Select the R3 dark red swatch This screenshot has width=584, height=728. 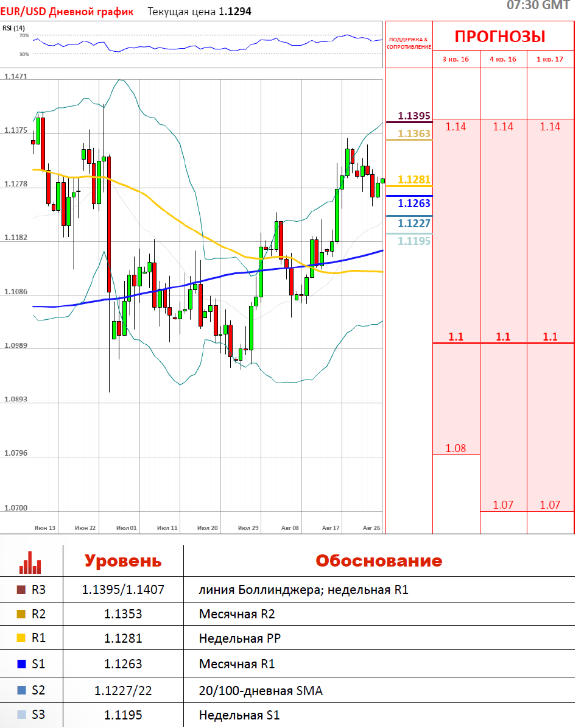tap(21, 590)
